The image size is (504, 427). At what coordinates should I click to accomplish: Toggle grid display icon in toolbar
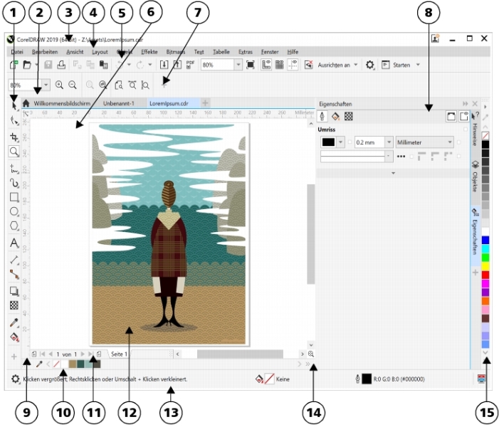coord(279,65)
